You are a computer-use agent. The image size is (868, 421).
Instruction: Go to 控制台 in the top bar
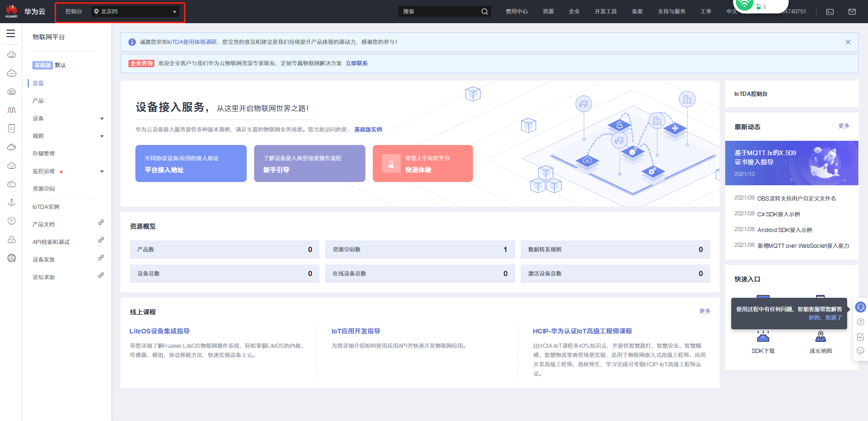74,12
